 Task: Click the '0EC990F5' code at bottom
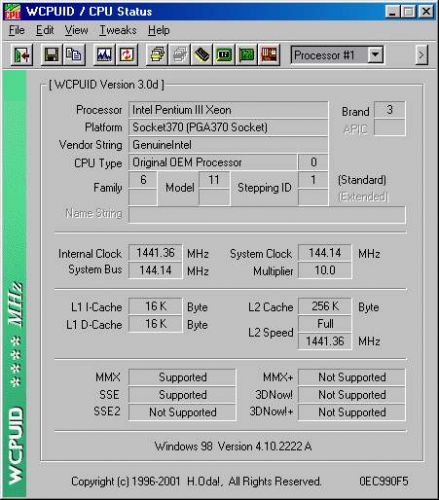[384, 481]
